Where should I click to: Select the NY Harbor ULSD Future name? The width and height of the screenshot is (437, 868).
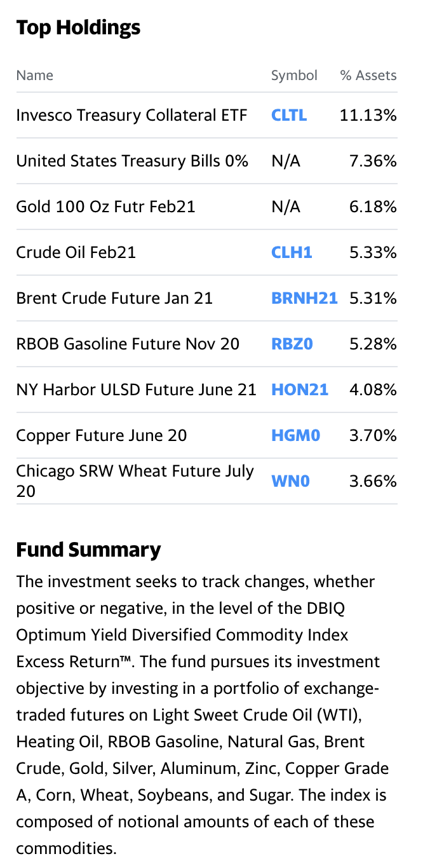136,390
